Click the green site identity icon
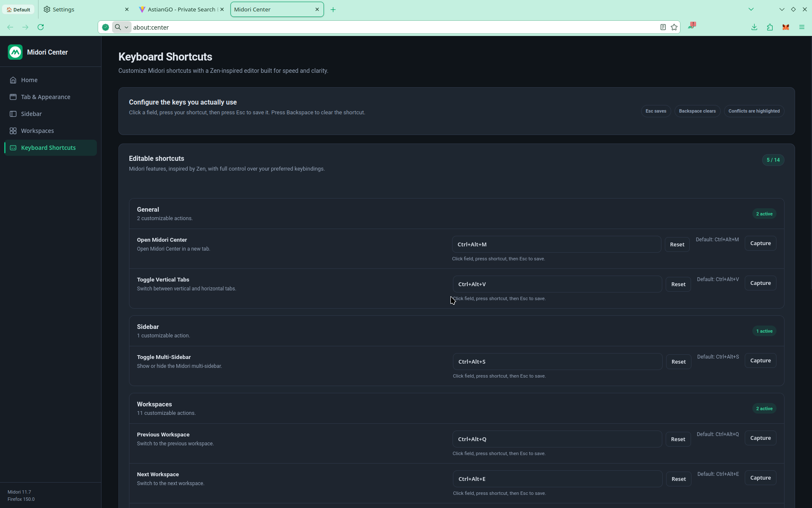812x508 pixels. point(105,27)
